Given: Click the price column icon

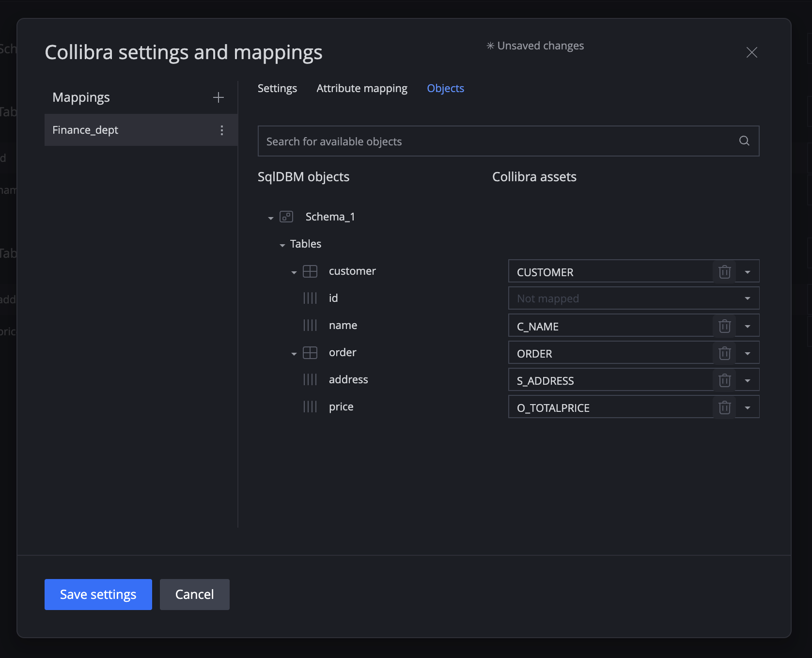Looking at the screenshot, I should [310, 407].
